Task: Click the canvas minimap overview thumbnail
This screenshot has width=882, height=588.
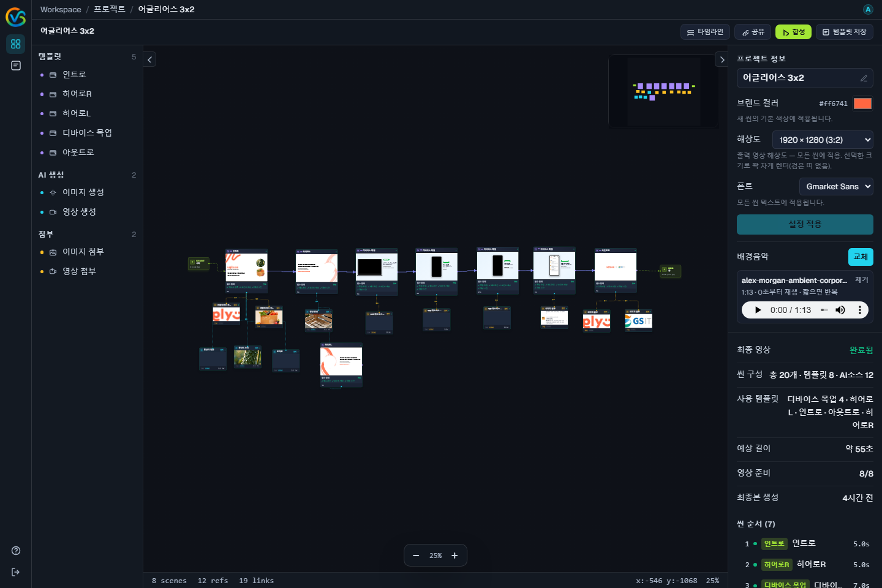Action: pos(664,91)
